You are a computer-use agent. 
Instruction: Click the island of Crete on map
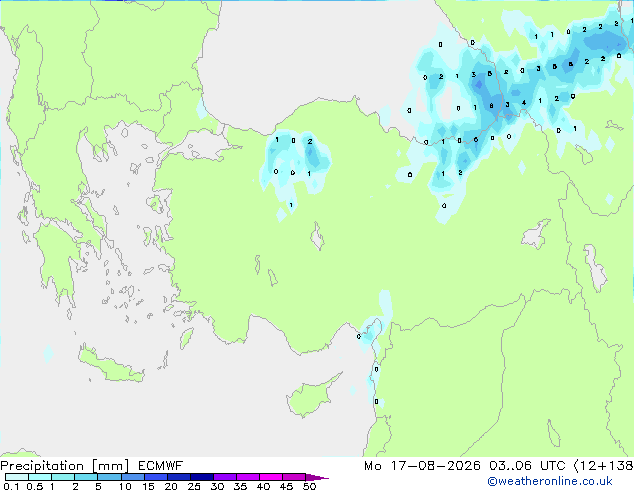click(x=110, y=366)
